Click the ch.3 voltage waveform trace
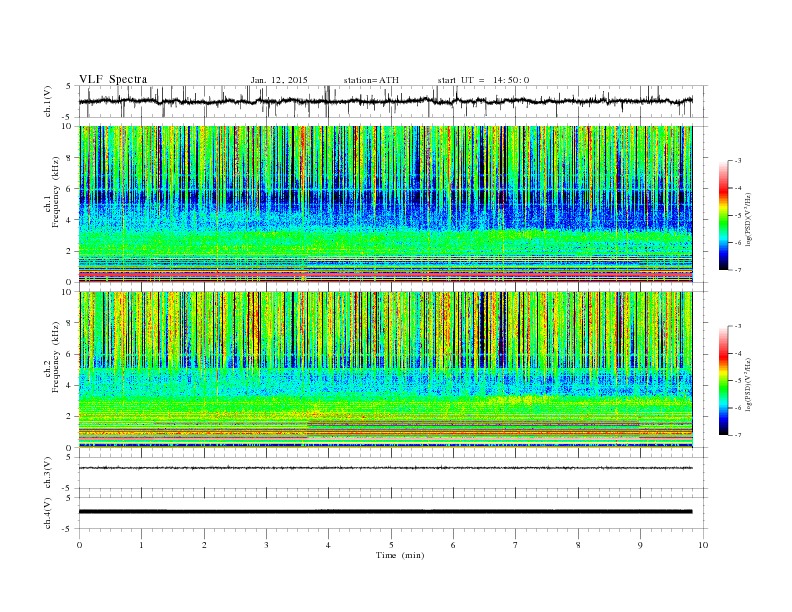 point(385,468)
